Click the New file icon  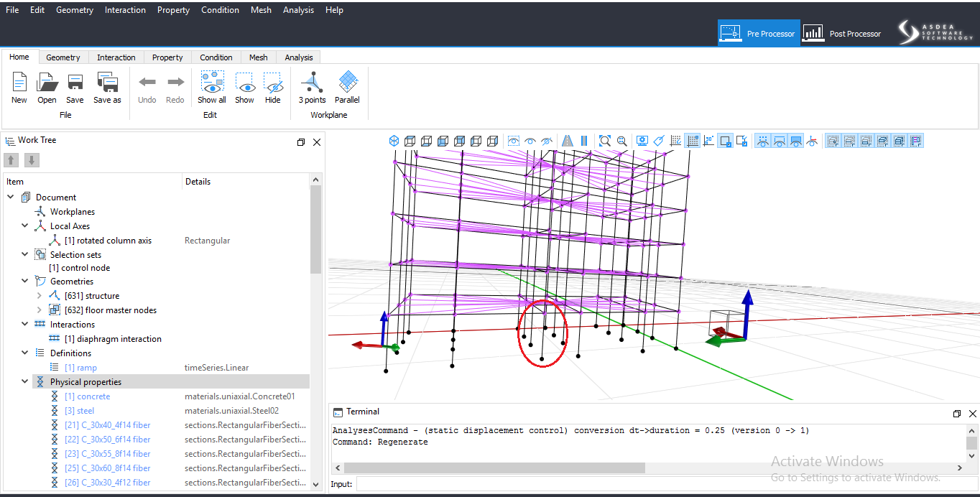(x=19, y=83)
